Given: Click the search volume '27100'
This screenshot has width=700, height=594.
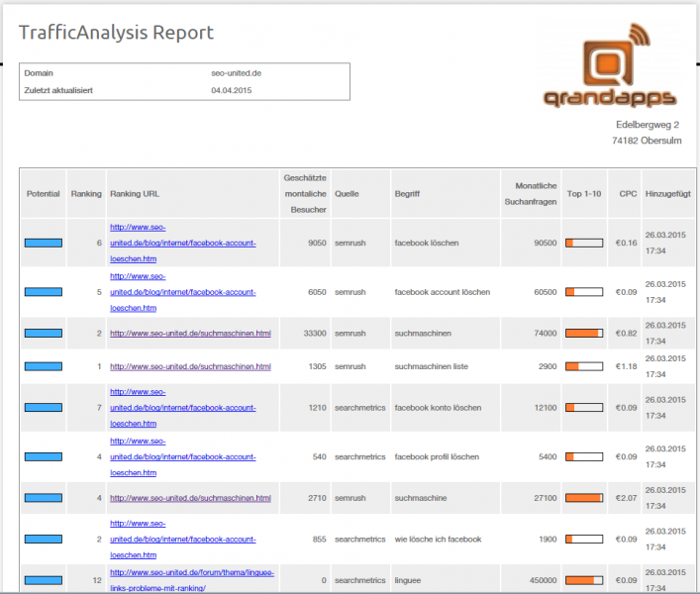Looking at the screenshot, I should pos(546,498).
